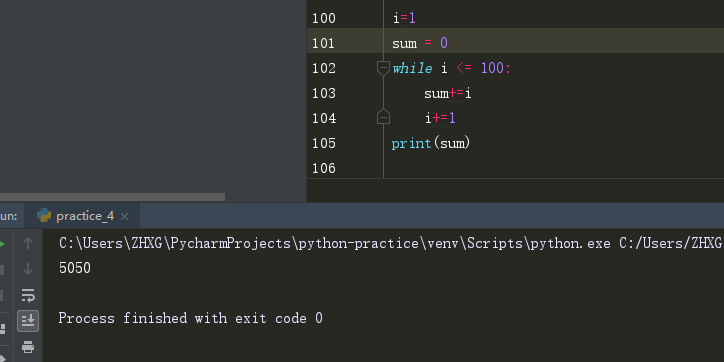Click line number 103 in gutter
The height and width of the screenshot is (362, 724).
pos(324,93)
